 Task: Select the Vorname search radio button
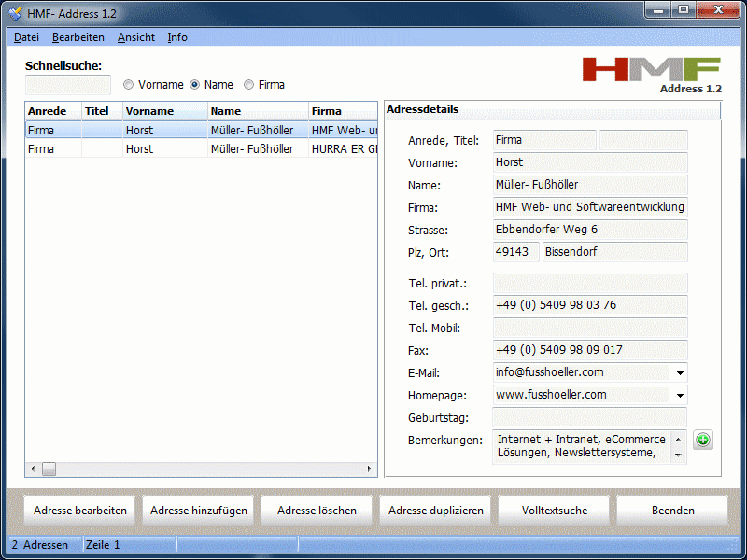(129, 85)
